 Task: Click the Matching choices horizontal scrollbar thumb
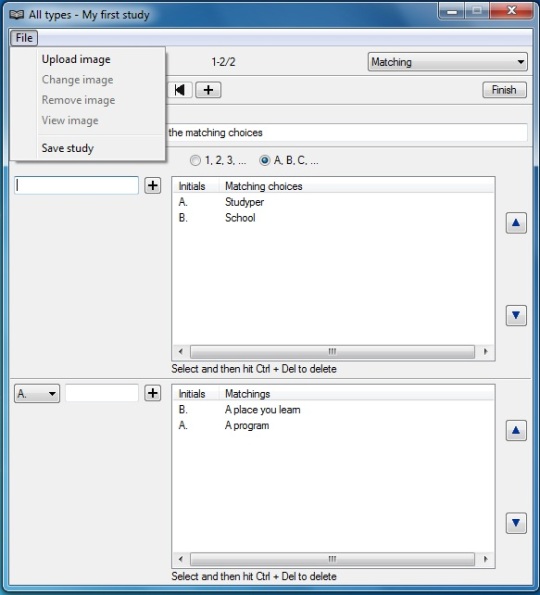[332, 351]
